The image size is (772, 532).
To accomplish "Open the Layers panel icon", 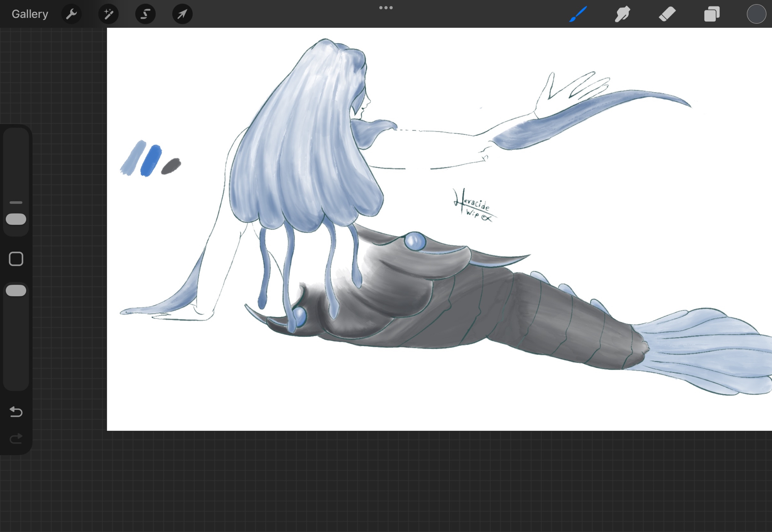I will pyautogui.click(x=712, y=14).
